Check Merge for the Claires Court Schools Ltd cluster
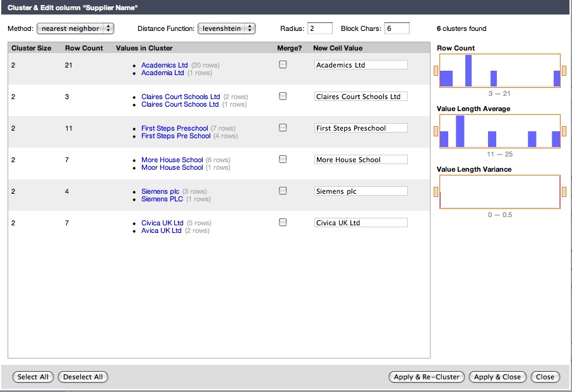 coord(283,96)
